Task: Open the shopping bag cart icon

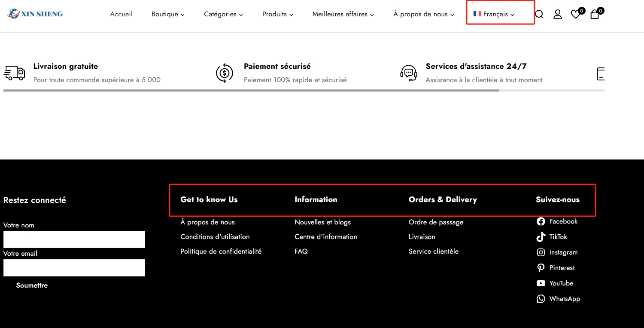Action: coord(595,14)
